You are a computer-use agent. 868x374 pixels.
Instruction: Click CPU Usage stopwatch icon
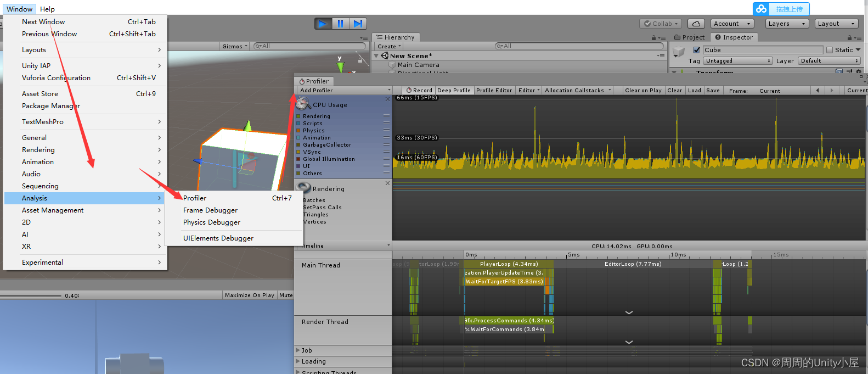(303, 103)
